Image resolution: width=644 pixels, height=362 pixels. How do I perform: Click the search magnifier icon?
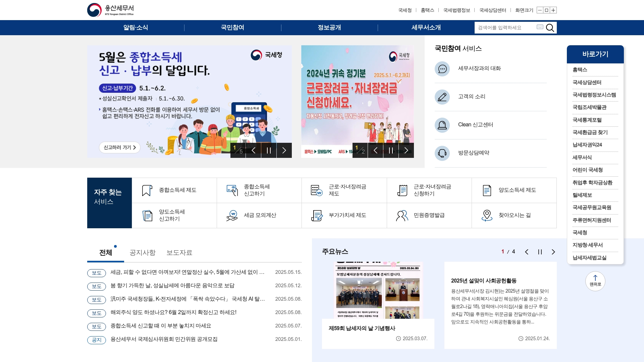point(550,28)
